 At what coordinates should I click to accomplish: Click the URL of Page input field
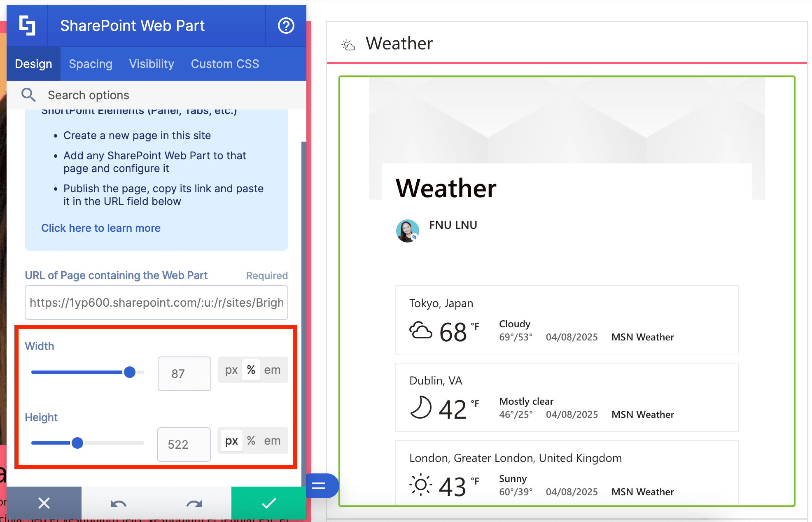(156, 303)
